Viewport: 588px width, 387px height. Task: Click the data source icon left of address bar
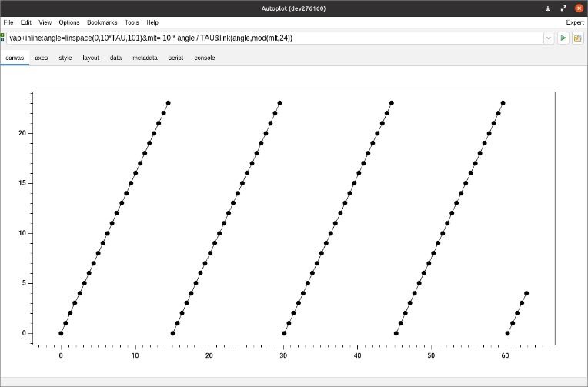pyautogui.click(x=3, y=37)
